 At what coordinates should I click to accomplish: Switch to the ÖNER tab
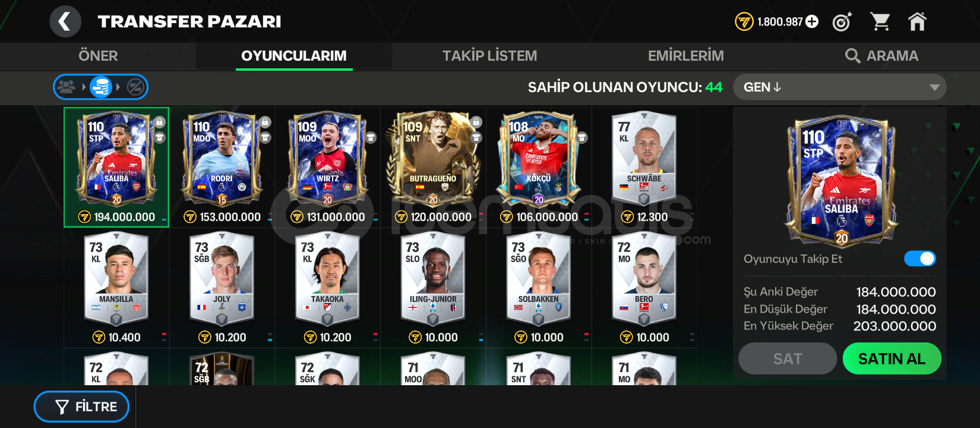(98, 56)
